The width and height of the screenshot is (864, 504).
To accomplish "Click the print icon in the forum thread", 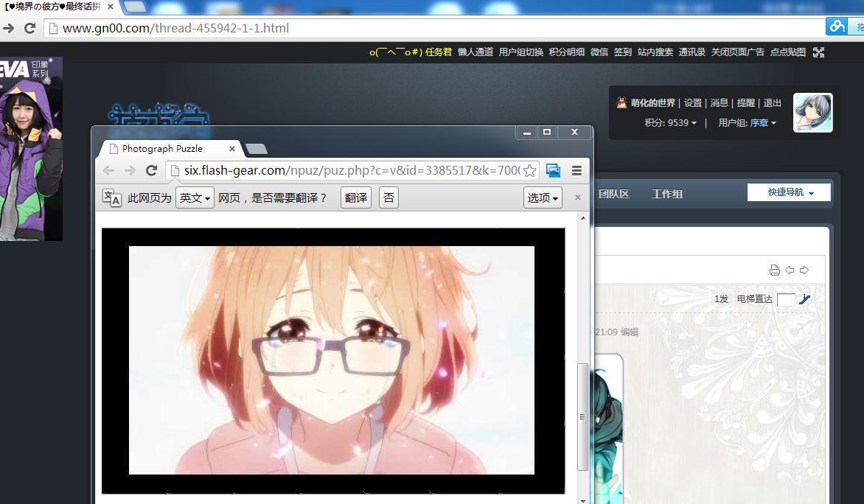I will pyautogui.click(x=774, y=270).
